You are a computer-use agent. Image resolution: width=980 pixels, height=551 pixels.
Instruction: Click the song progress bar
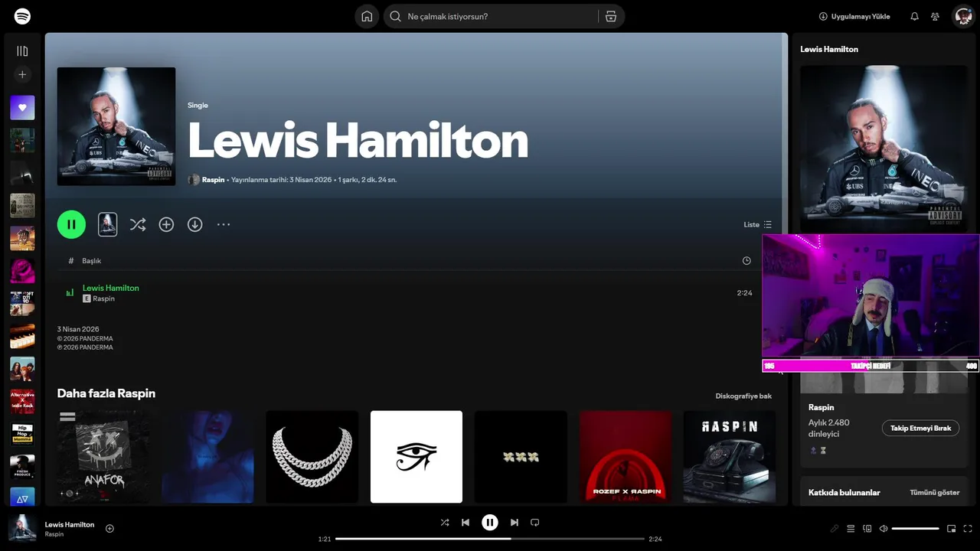pyautogui.click(x=490, y=539)
